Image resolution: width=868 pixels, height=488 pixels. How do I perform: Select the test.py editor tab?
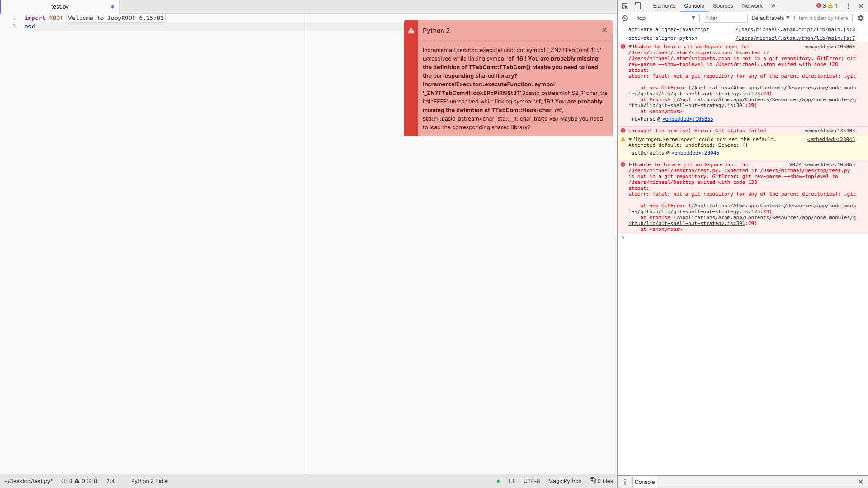click(x=60, y=6)
